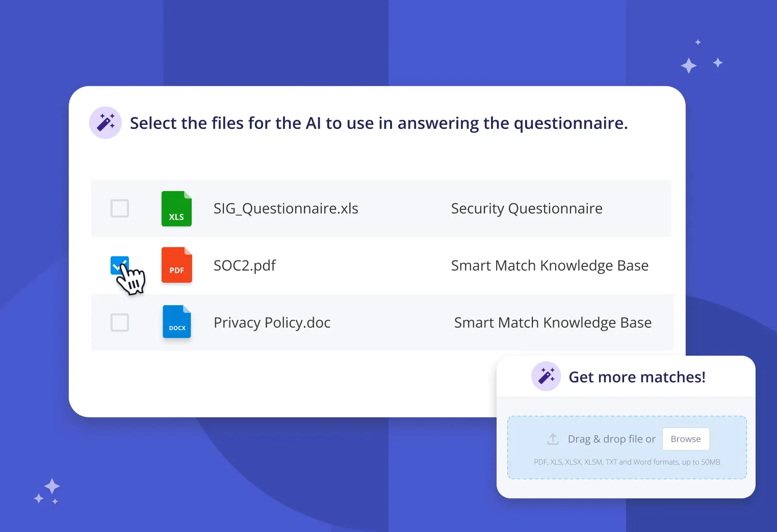Deselect the SOC2.pdf checkbox
This screenshot has height=532, width=777.
pyautogui.click(x=119, y=265)
